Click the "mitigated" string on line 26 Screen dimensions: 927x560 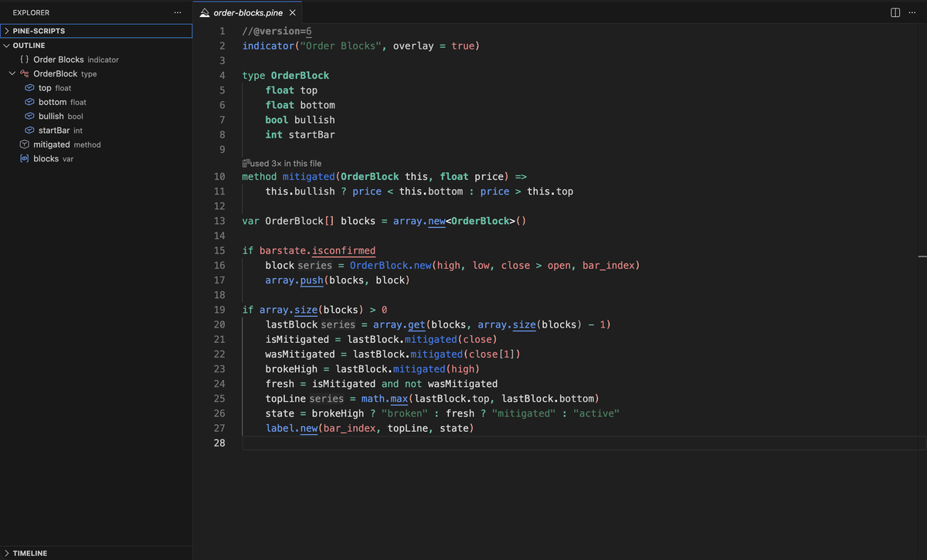(523, 413)
